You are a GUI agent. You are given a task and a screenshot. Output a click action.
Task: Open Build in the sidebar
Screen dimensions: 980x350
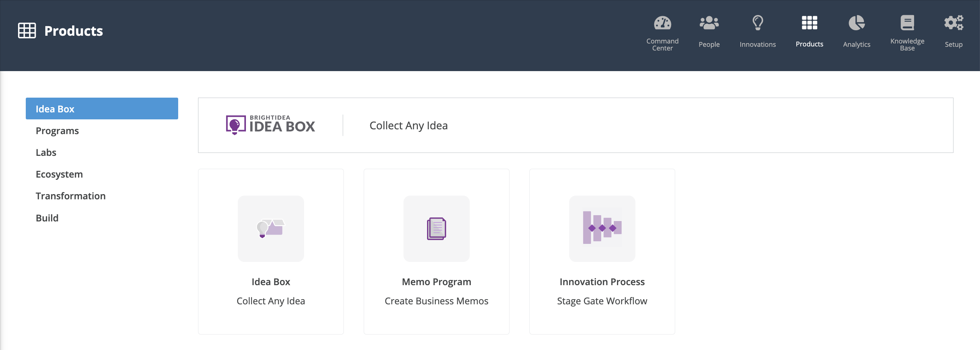pyautogui.click(x=47, y=218)
